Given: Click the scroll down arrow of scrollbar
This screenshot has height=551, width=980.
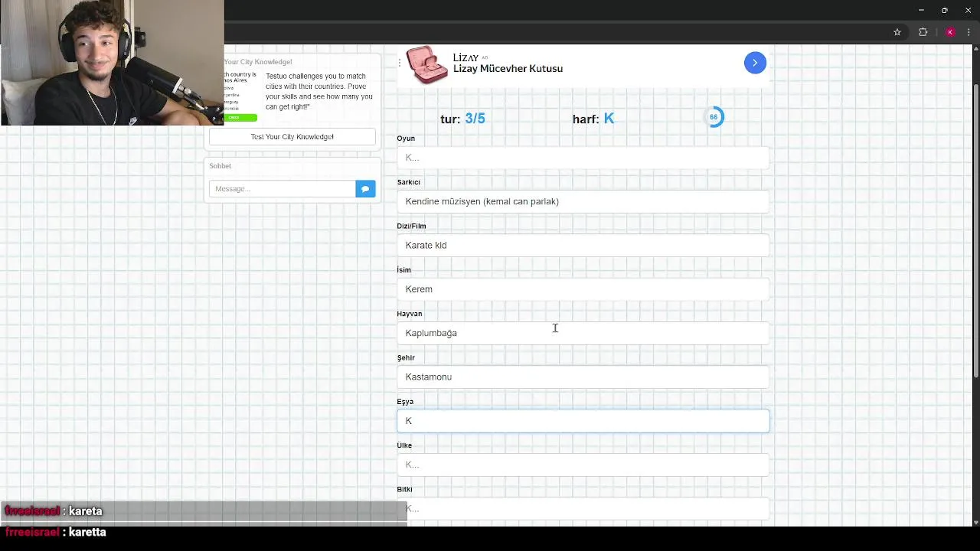Looking at the screenshot, I should point(975,522).
